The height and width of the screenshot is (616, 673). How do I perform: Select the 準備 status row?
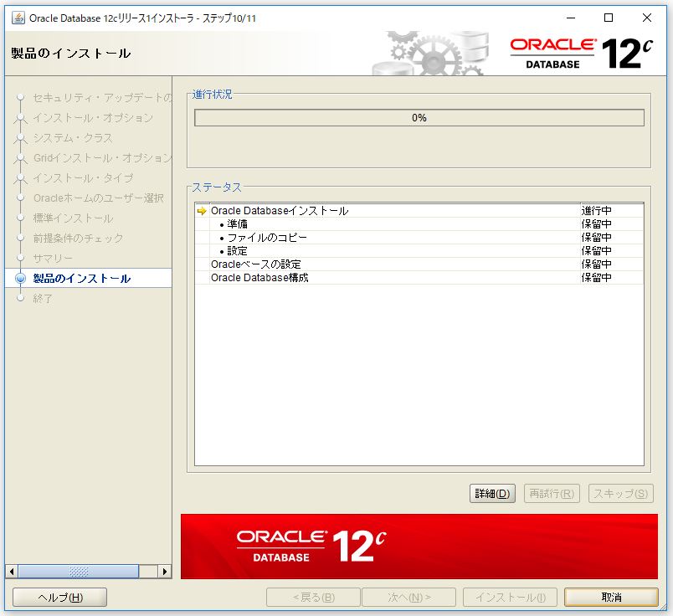click(x=419, y=224)
